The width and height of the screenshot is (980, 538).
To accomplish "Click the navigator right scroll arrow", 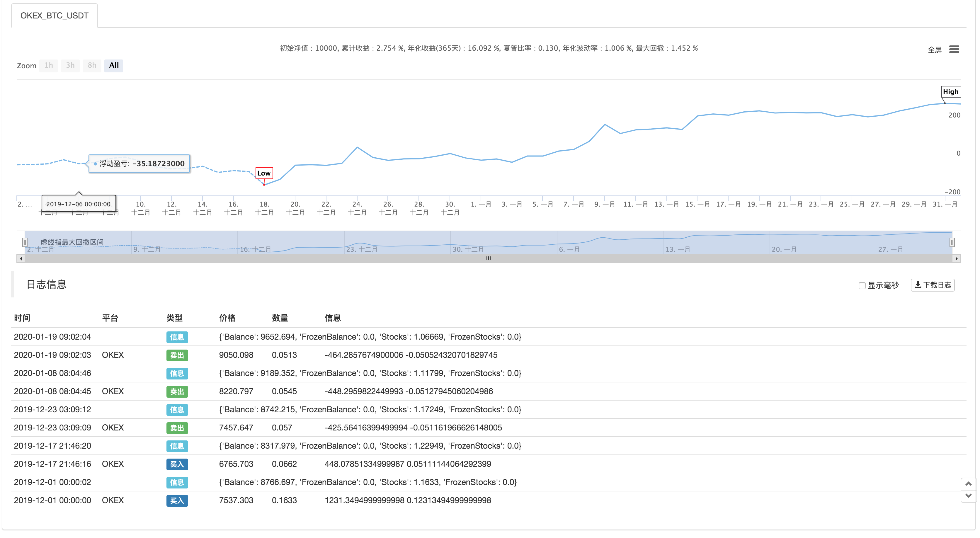I will pyautogui.click(x=957, y=258).
